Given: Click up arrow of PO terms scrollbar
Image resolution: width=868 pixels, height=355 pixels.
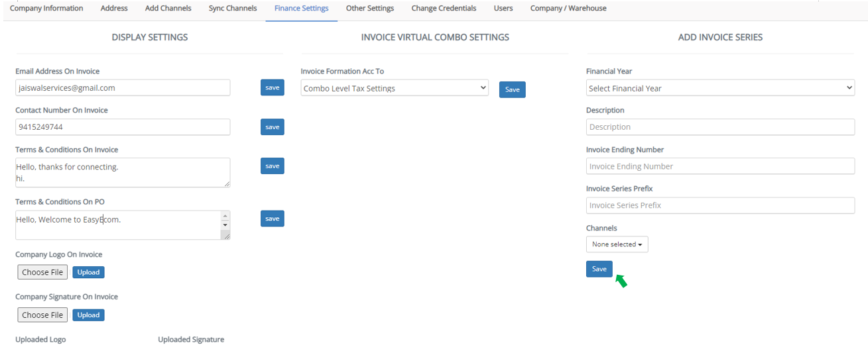Looking at the screenshot, I should 225,216.
